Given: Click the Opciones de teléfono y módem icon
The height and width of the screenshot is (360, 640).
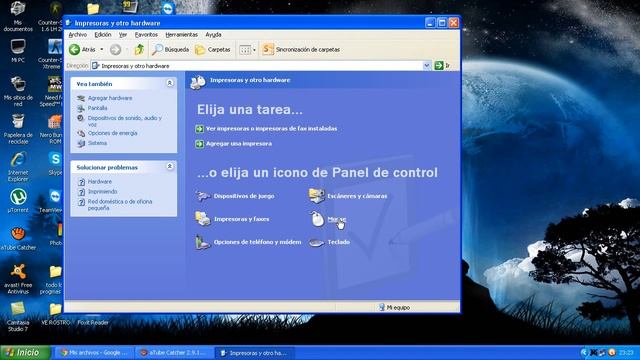Looking at the screenshot, I should click(x=202, y=242).
